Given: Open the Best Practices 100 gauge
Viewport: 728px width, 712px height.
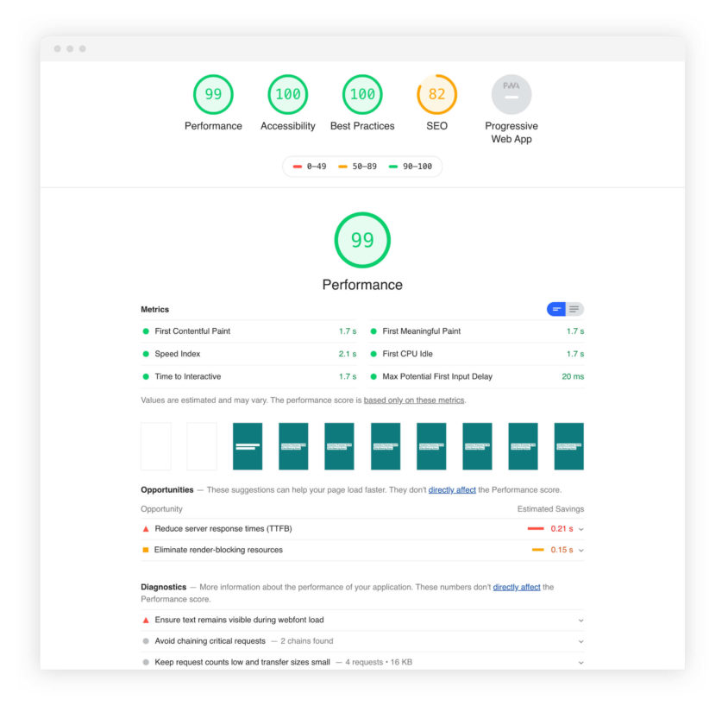Looking at the screenshot, I should pos(362,94).
